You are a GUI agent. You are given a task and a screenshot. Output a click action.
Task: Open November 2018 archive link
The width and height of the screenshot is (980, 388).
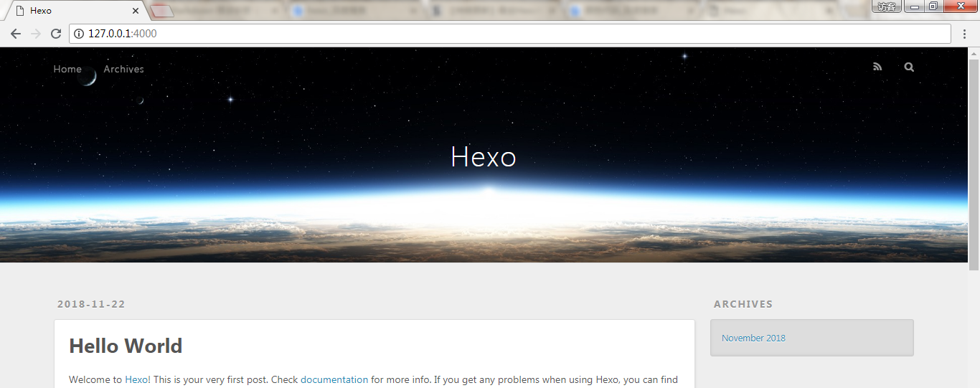[753, 338]
